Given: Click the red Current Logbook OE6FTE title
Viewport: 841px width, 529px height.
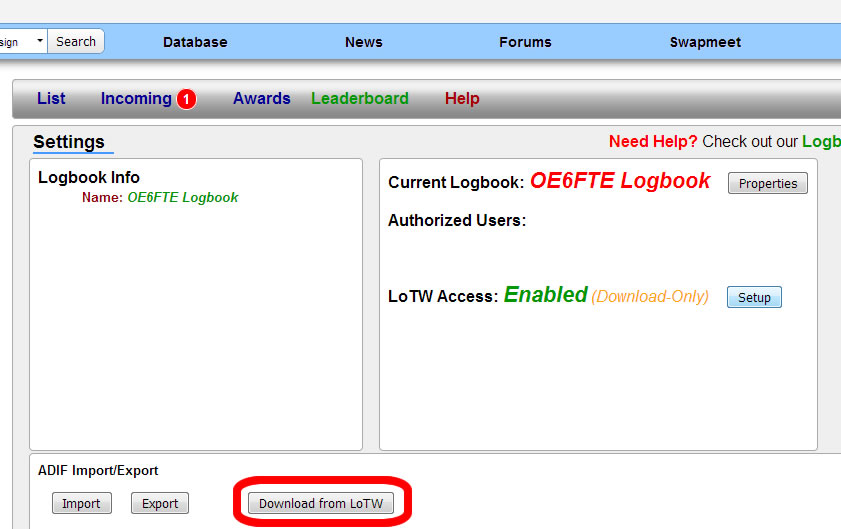Looking at the screenshot, I should pyautogui.click(x=620, y=181).
